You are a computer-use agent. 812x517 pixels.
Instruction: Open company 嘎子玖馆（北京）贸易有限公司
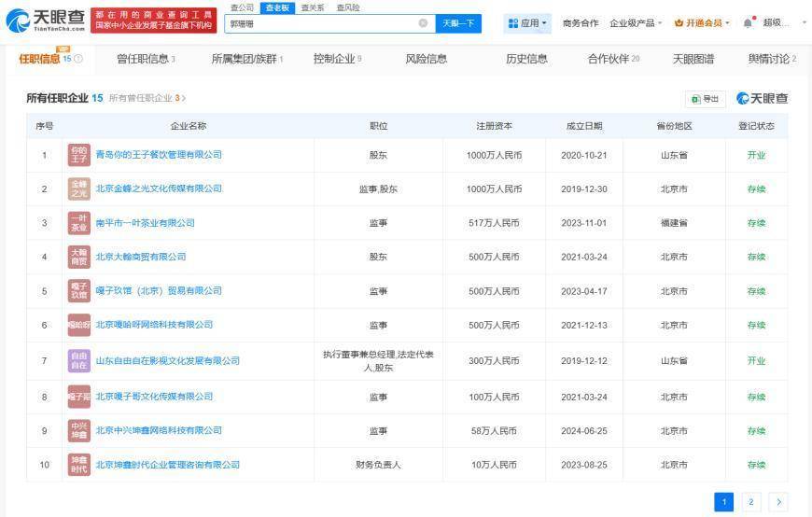coord(159,290)
